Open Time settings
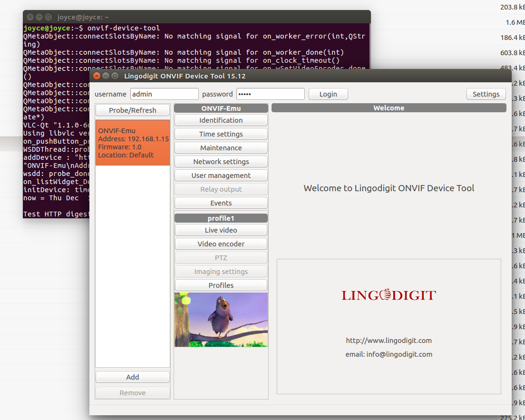525x420 pixels. pos(221,134)
